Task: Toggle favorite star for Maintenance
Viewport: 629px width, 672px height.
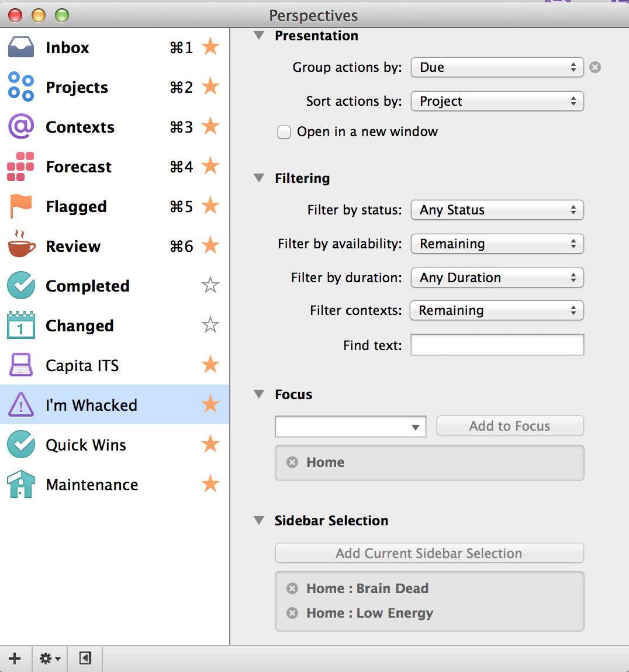Action: (x=210, y=484)
